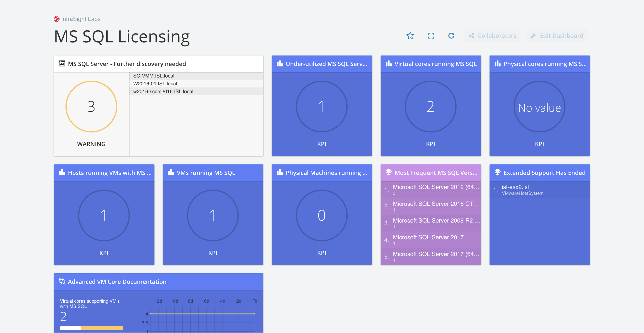Click Hosts running VMs KPI circle
This screenshot has width=644, height=333.
104,215
